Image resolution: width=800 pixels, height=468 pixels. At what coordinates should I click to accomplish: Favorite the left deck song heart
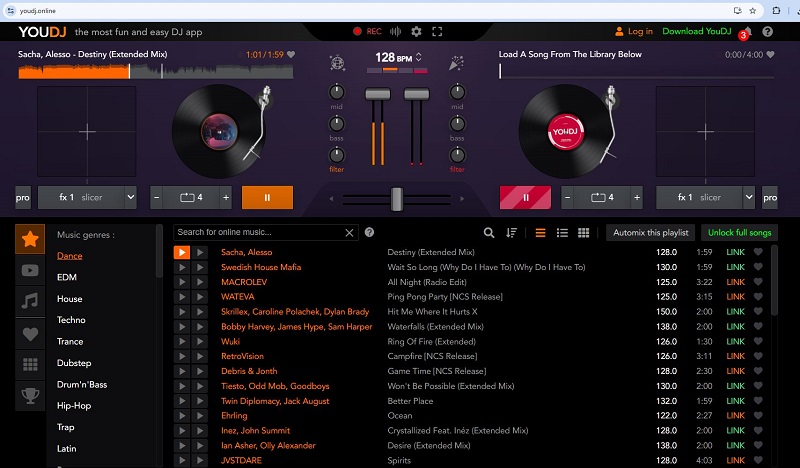point(291,54)
